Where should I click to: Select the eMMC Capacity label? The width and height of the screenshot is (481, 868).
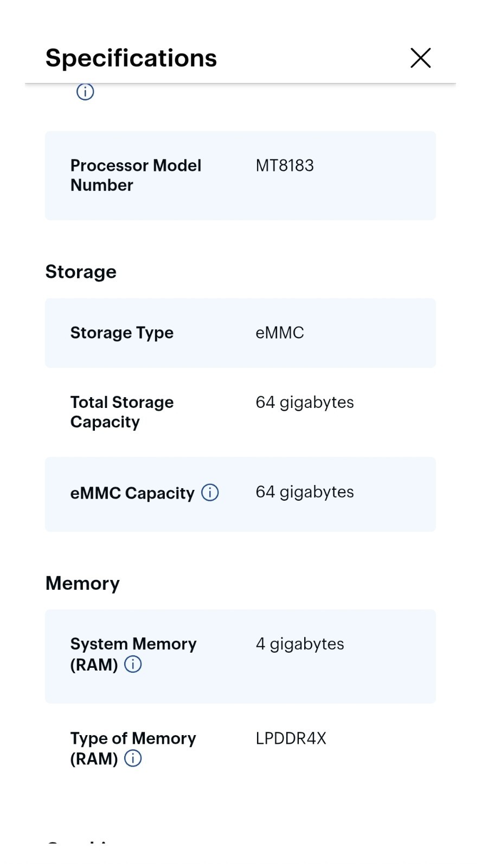tap(132, 493)
